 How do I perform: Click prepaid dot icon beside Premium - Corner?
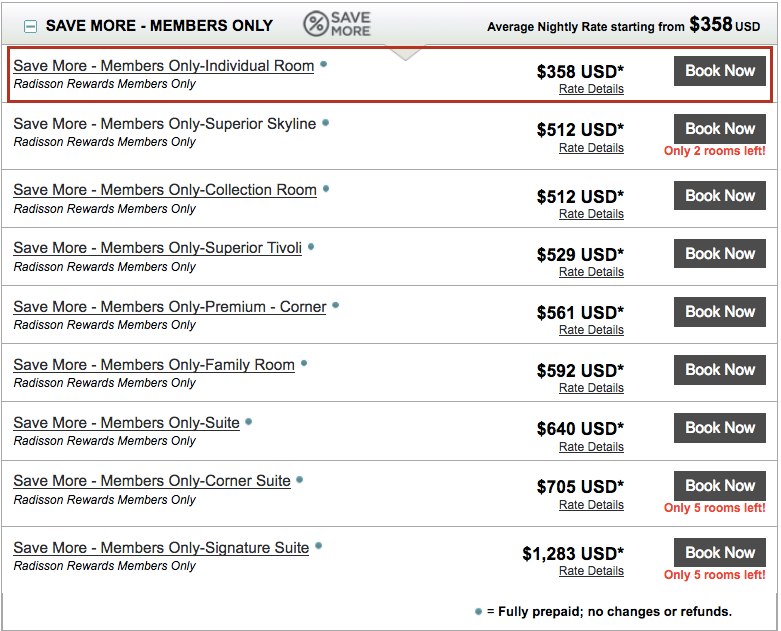335,304
